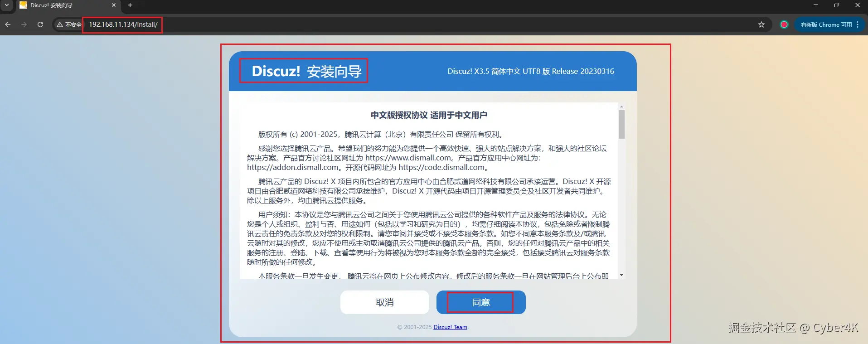868x344 pixels.
Task: Click the https://www.dismall.com URL text
Action: [x=408, y=158]
